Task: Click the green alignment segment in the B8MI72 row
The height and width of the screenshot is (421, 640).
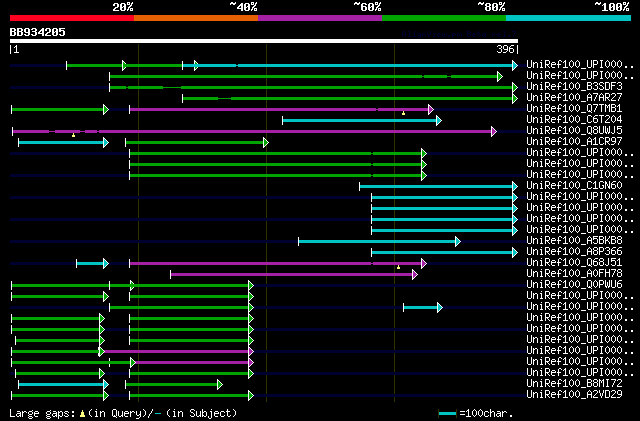Action: (174, 385)
